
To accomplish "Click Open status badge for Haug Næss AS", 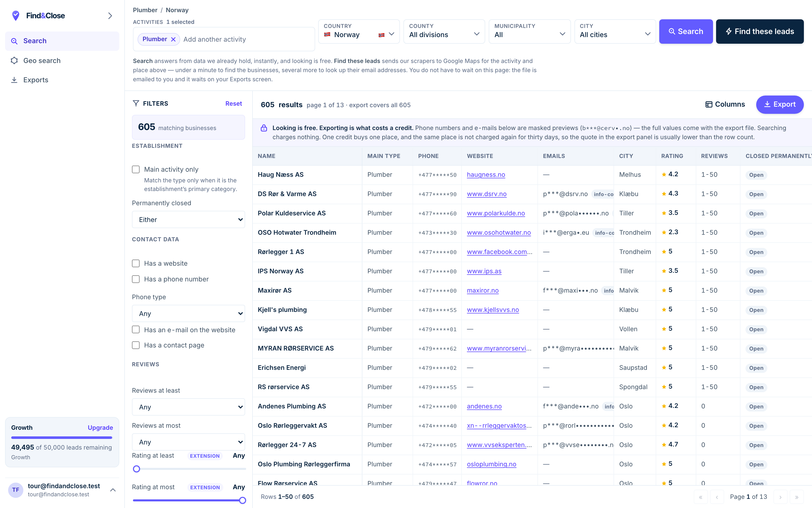I will point(756,175).
